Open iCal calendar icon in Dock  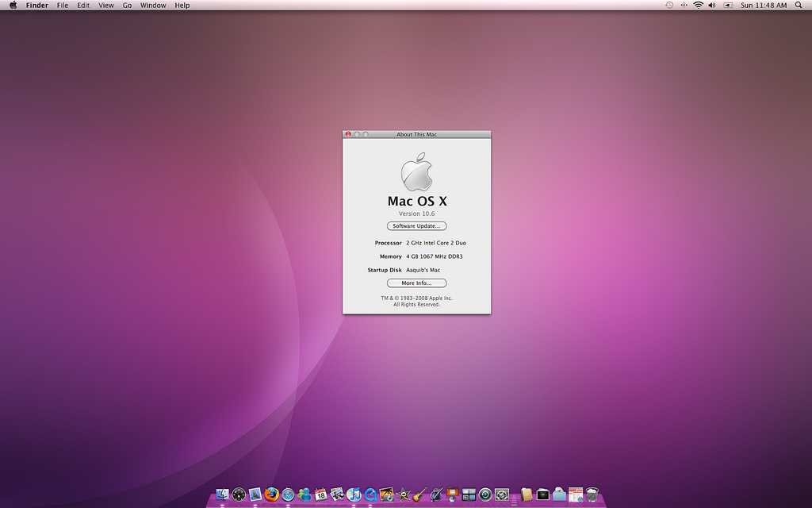[320, 495]
